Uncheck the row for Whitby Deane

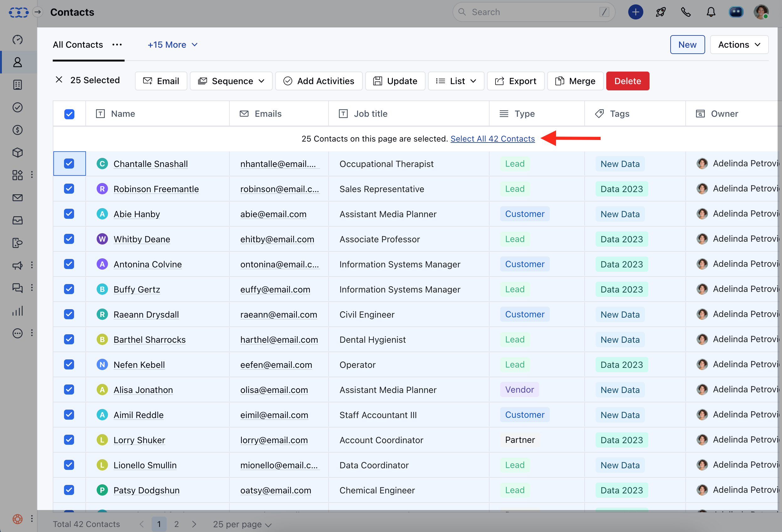[69, 239]
